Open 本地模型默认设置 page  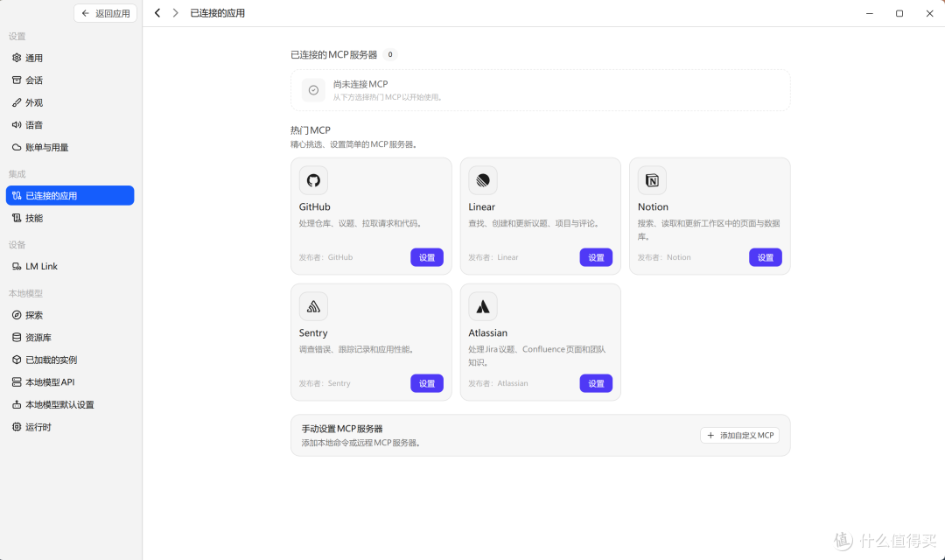70,404
